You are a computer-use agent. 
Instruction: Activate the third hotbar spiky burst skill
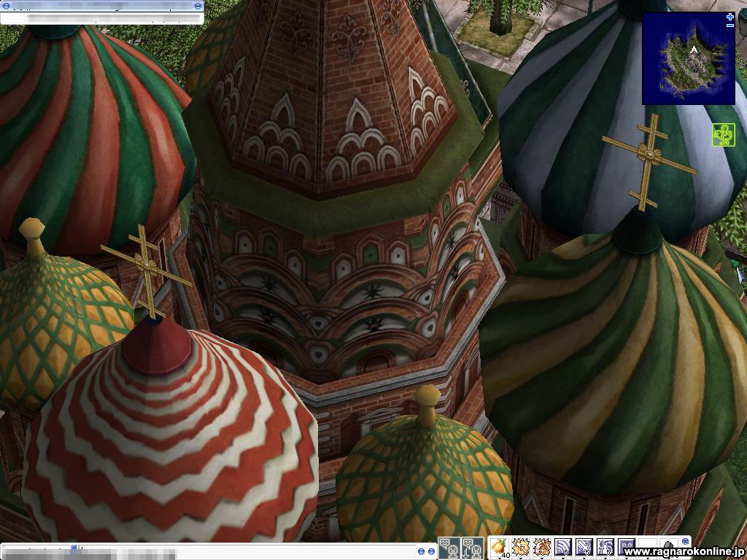pos(542,547)
